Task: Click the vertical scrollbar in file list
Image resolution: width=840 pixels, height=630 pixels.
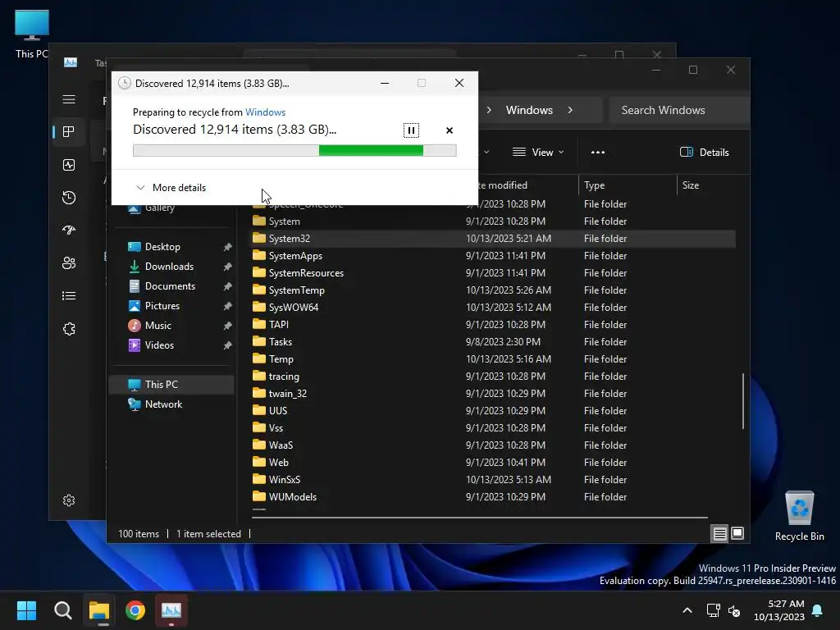Action: (x=743, y=401)
